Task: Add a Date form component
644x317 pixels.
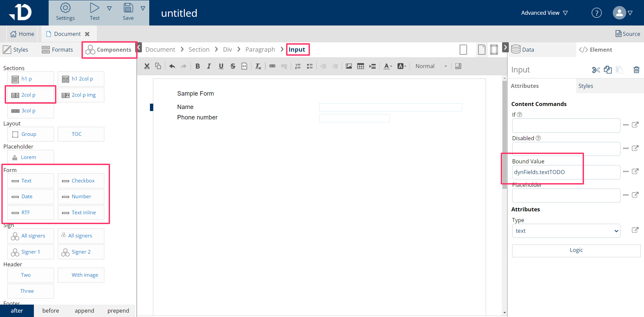Action: [x=31, y=197]
